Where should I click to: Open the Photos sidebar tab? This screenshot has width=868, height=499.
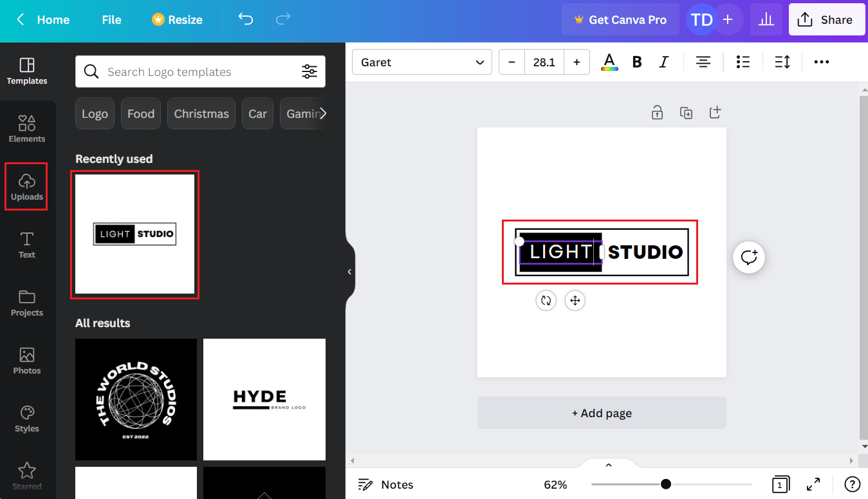click(27, 361)
